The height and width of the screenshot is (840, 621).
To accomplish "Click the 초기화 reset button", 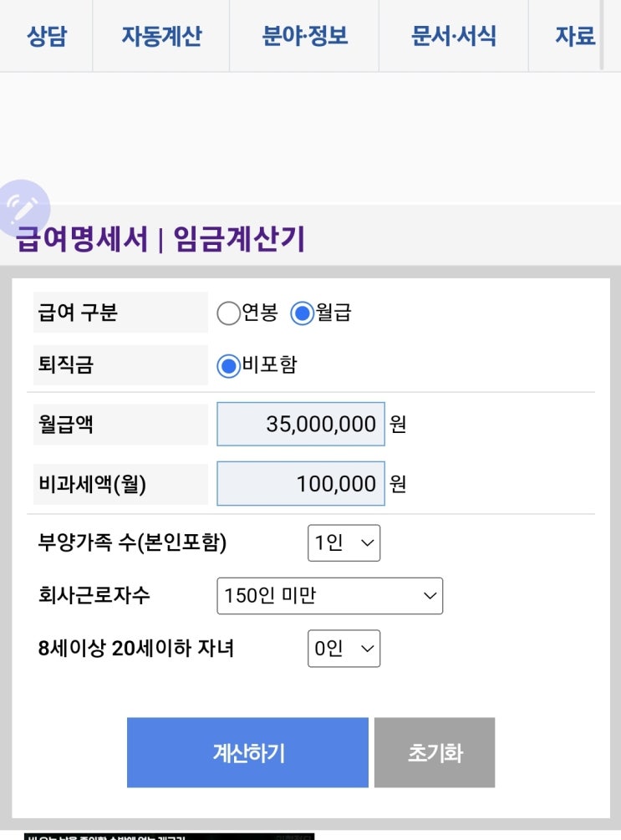I will (435, 752).
